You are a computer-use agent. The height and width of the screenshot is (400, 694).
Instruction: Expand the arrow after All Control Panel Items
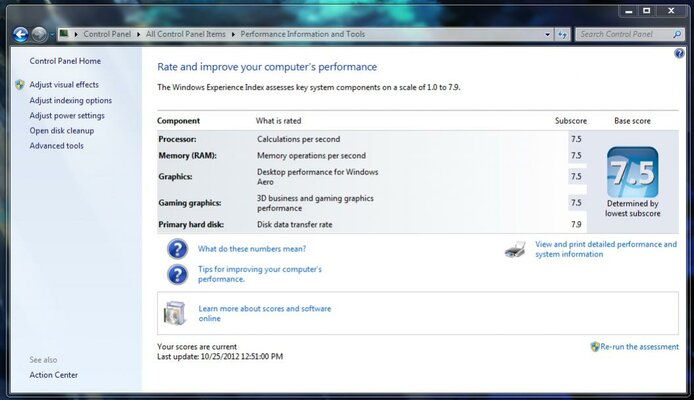234,34
